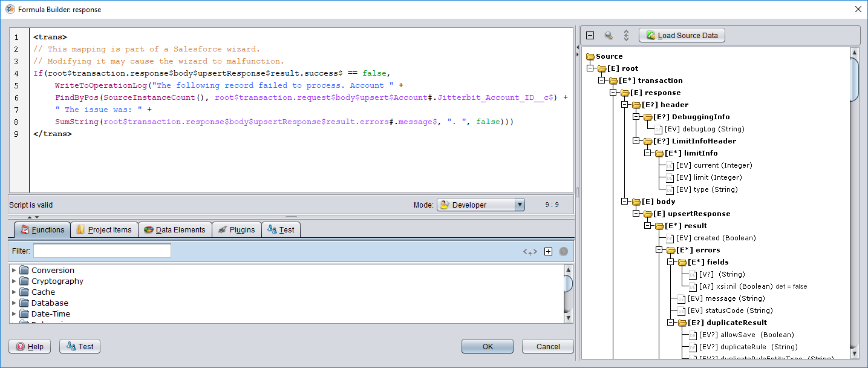Click the collapse-all icon above Source tree

coord(590,36)
